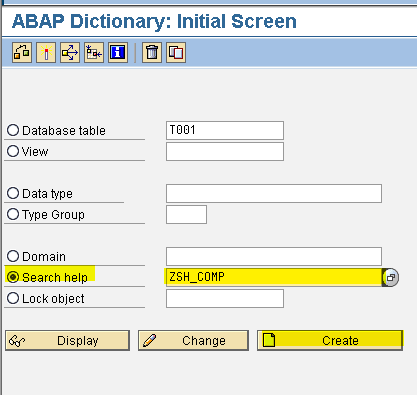Click the Database table field containing T001
417x395 pixels.
[x=225, y=130]
